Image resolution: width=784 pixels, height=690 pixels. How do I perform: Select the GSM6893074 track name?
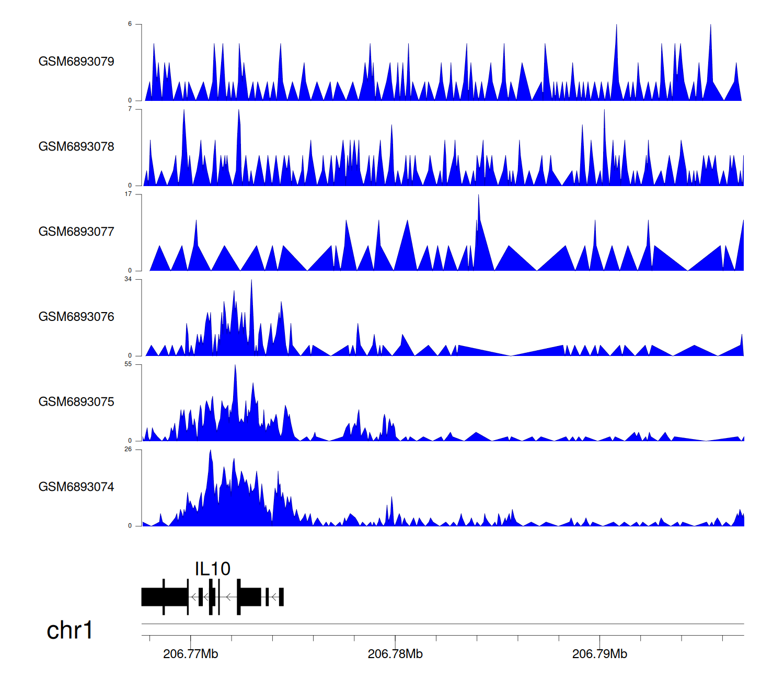[x=76, y=487]
